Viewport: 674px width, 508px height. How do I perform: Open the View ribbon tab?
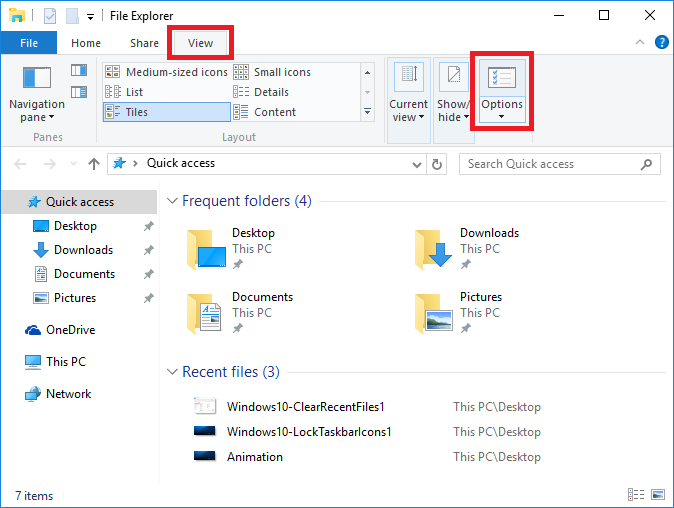[x=200, y=43]
